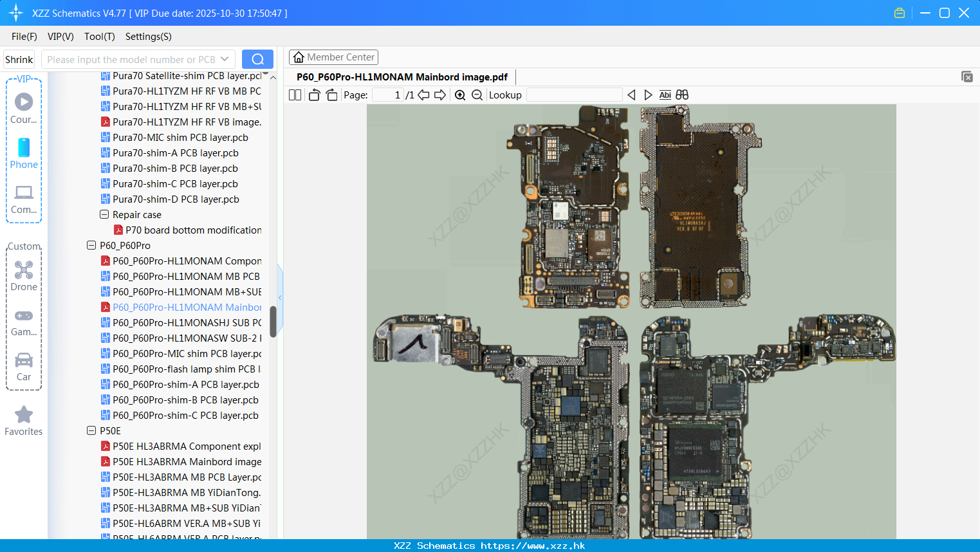
Task: Collapse the Repair case folder
Action: [104, 215]
